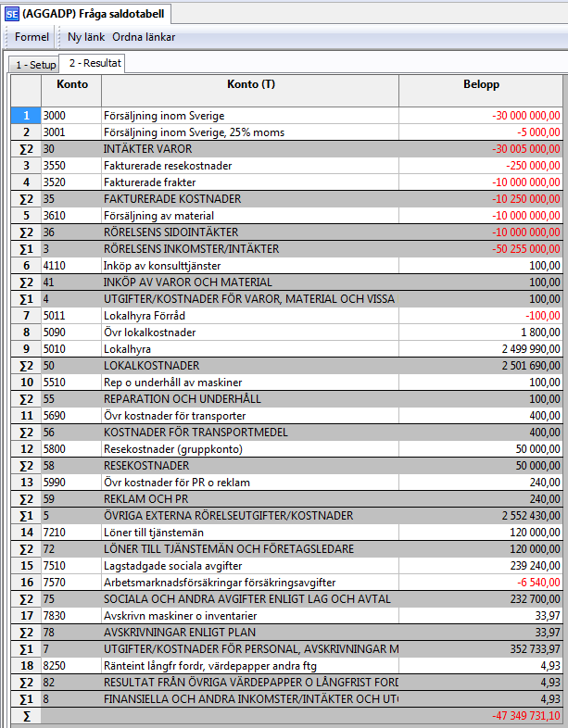
Task: Select SOCIALA OCH ANDRA AVGIFTER subtotal row
Action: click(287, 599)
